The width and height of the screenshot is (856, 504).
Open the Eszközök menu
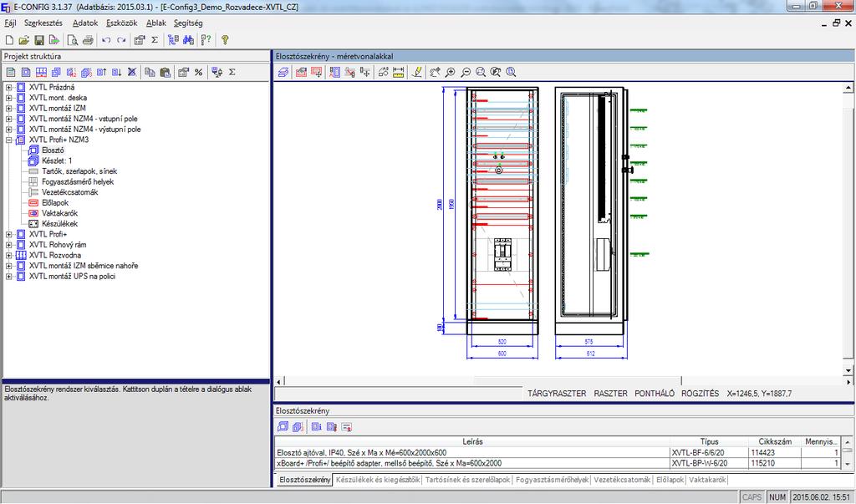click(x=122, y=23)
